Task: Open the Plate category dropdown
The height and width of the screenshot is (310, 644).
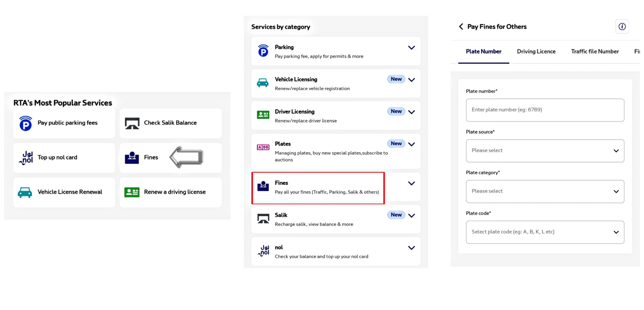Action: (x=545, y=192)
